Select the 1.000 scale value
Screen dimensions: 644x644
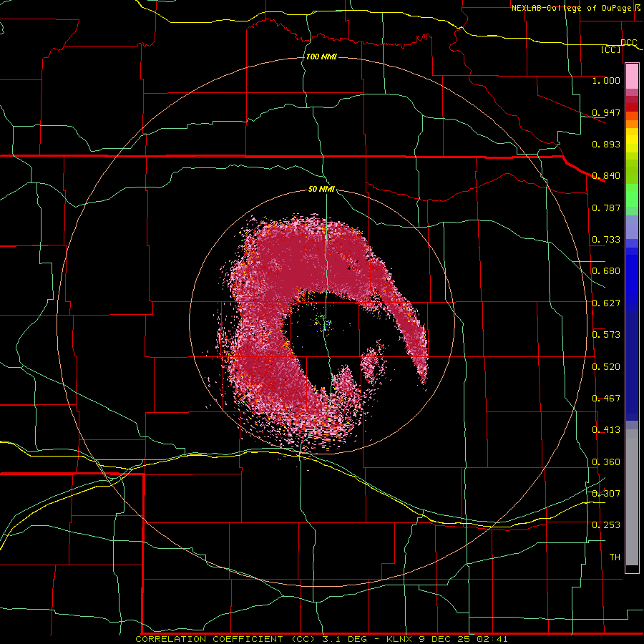606,80
